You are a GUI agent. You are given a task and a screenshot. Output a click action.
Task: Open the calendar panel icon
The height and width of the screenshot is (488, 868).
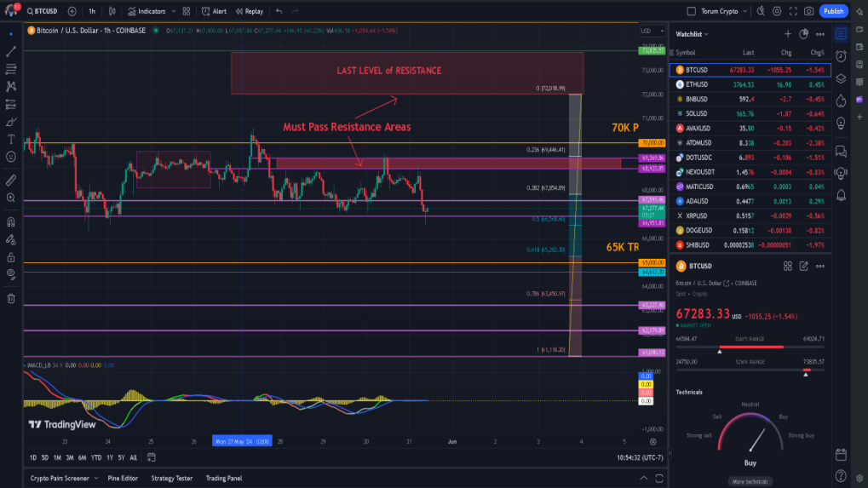841,455
